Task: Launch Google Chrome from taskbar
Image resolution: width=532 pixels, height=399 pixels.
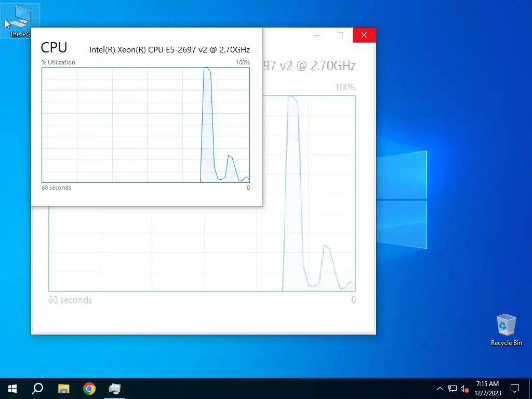Action: coord(89,389)
